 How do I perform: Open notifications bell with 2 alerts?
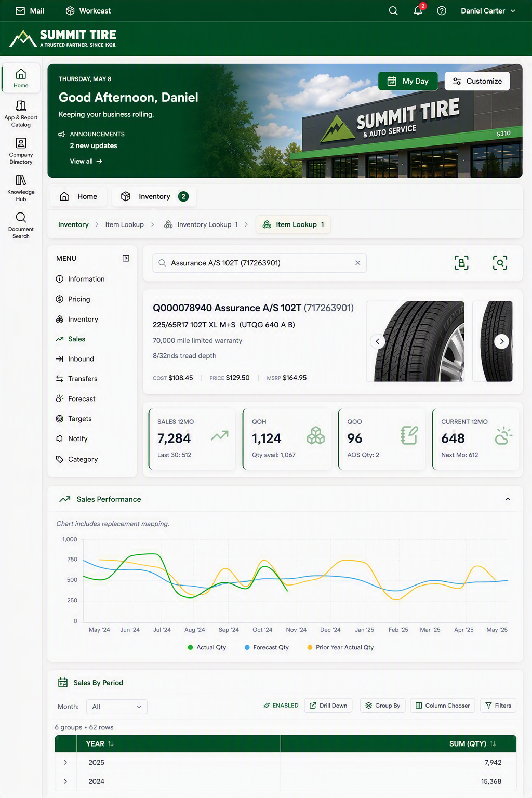[x=419, y=10]
